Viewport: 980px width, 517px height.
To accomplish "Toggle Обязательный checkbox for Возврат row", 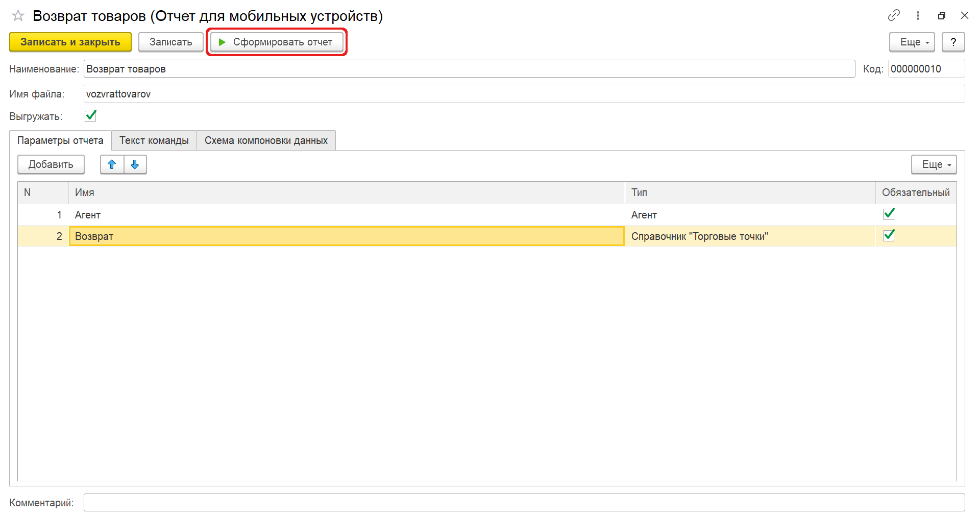I will (x=889, y=235).
